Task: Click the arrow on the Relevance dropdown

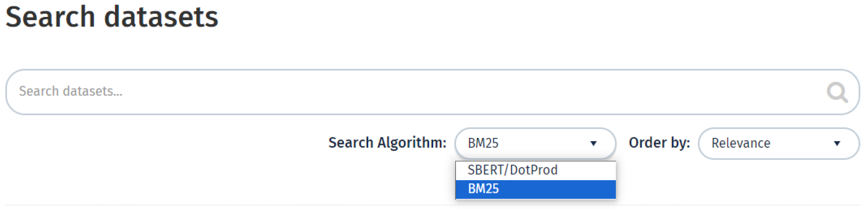Action: point(837,143)
